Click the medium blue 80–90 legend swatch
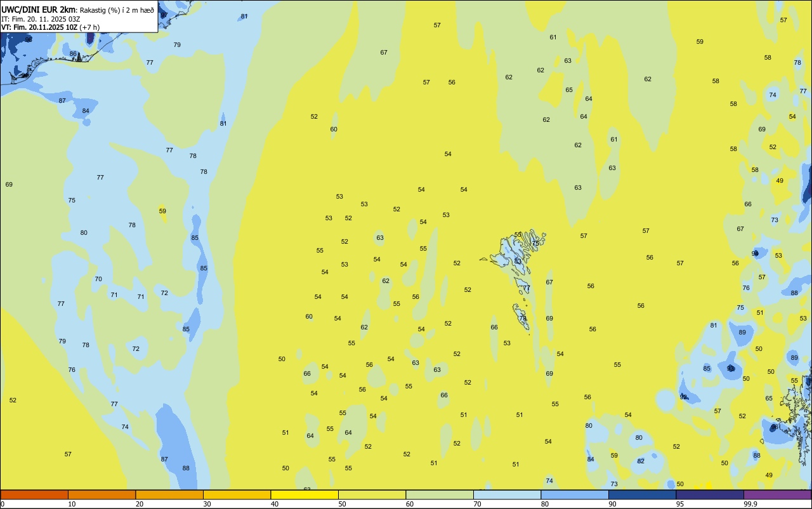Image resolution: width=812 pixels, height=509 pixels. (575, 494)
